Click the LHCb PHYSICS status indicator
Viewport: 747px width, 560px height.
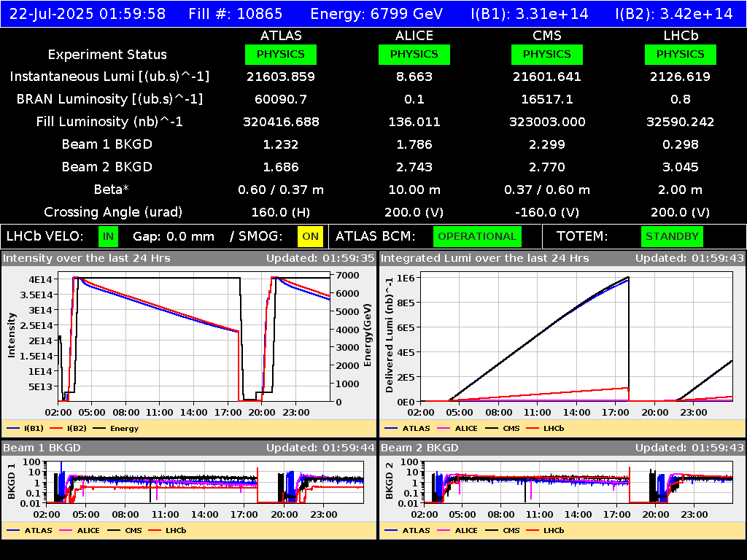[681, 54]
